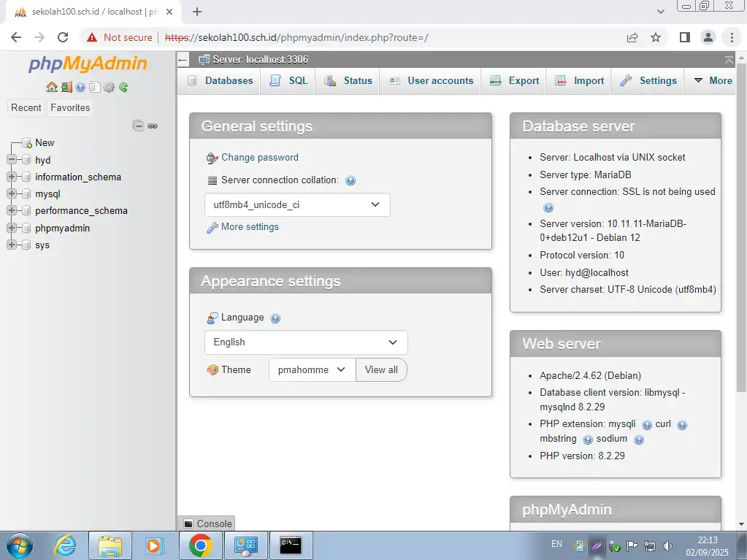
Task: Log out using the exit door icon
Action: [66, 87]
